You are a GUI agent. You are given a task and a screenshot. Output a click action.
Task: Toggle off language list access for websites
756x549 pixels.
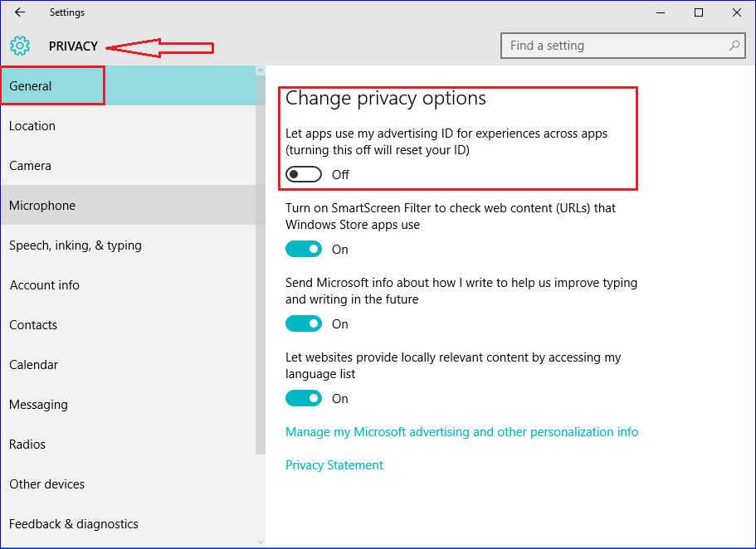[304, 399]
